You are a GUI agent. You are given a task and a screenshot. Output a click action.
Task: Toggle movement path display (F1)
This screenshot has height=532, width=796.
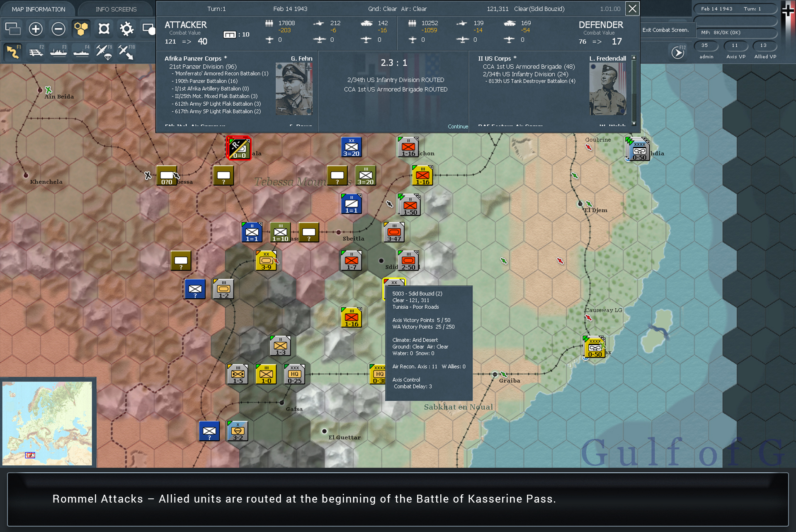[x=12, y=52]
